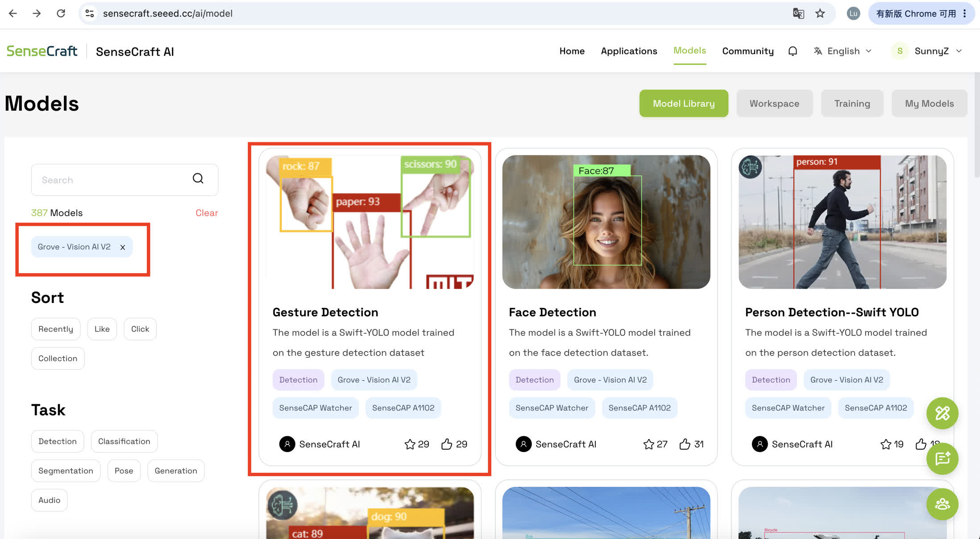Open the feedback chat floating button
980x539 pixels.
pyautogui.click(x=942, y=459)
